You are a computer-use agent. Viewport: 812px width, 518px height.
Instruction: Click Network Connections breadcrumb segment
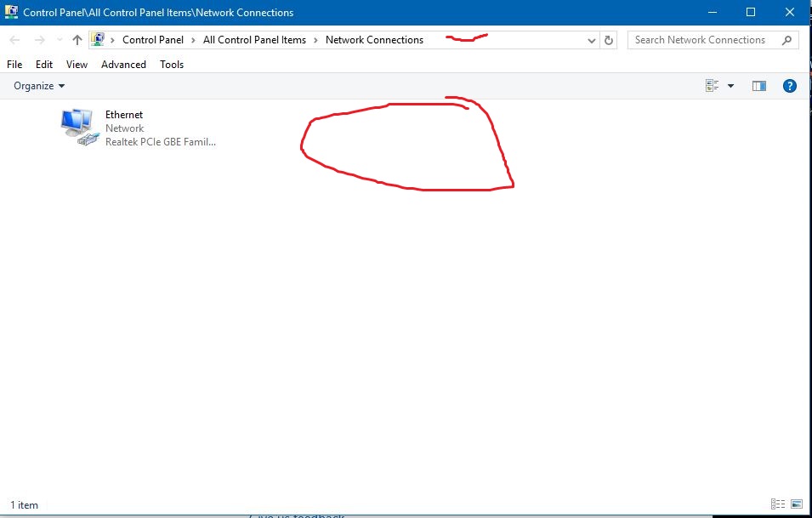tap(374, 40)
